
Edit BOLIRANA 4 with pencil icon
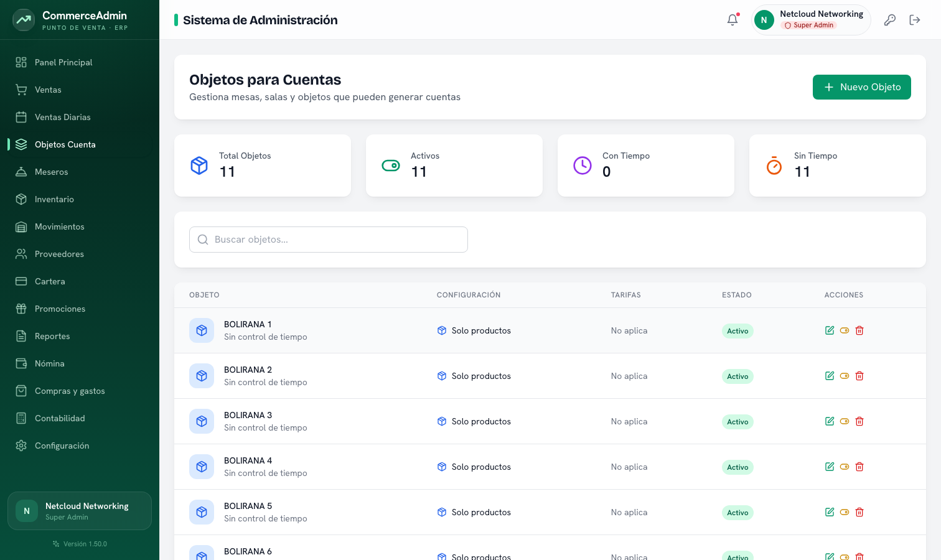click(x=830, y=467)
